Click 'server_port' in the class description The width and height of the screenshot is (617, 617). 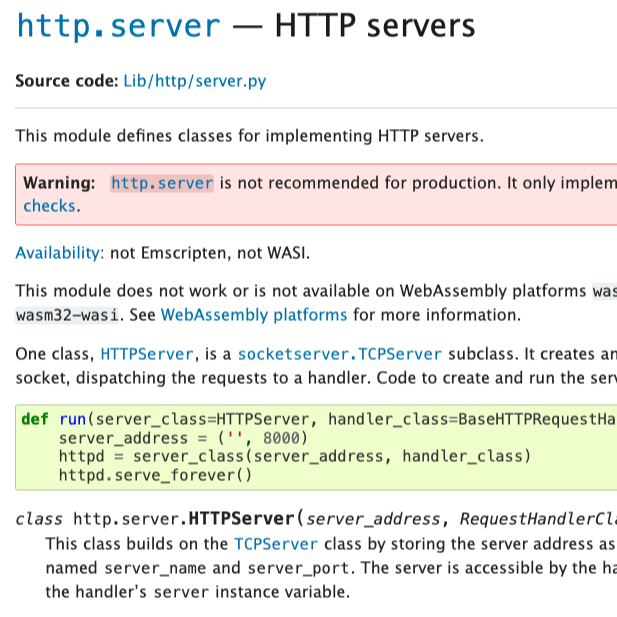click(299, 568)
